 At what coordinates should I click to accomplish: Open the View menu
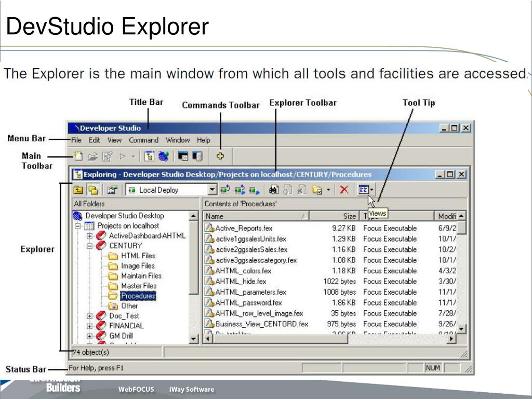114,140
